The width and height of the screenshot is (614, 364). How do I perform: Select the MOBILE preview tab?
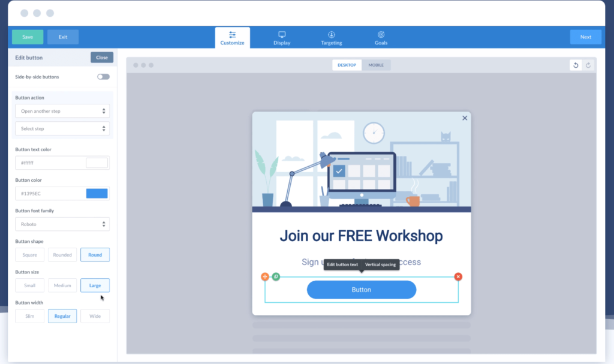click(x=376, y=65)
